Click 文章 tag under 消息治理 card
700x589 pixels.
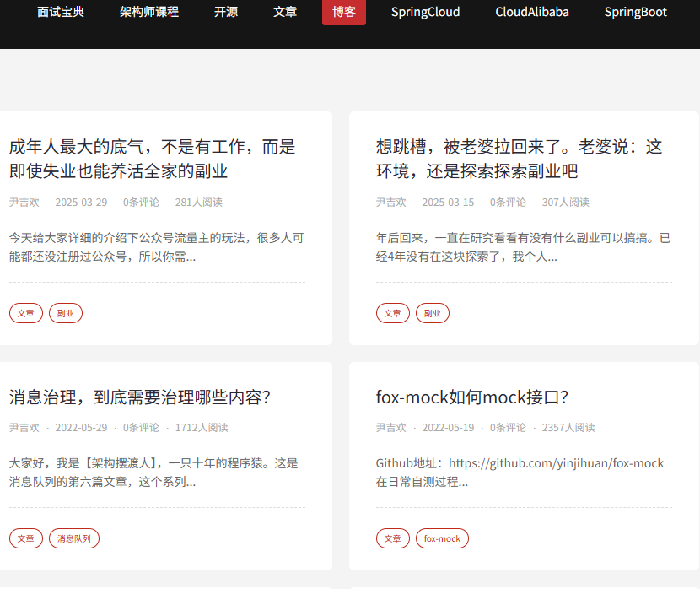[x=26, y=538]
